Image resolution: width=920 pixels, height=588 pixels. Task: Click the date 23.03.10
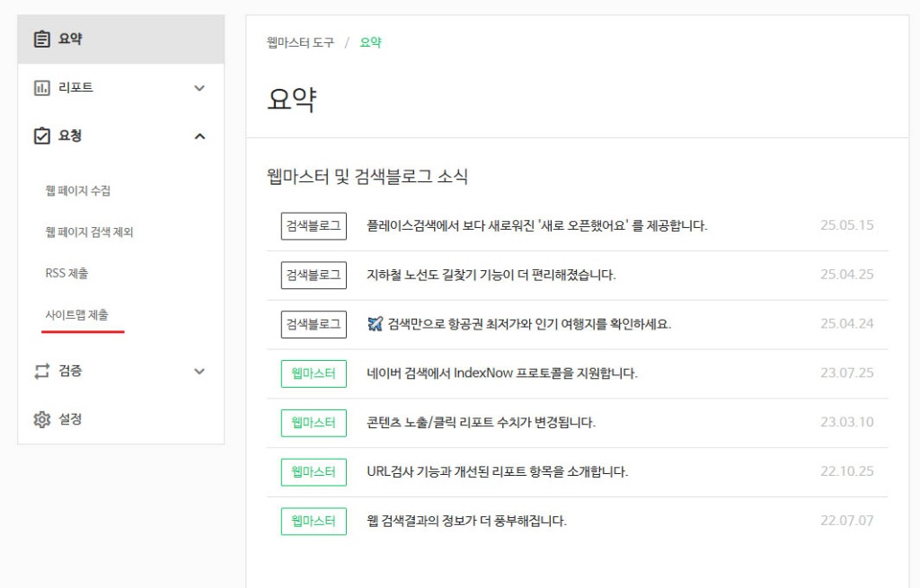[846, 422]
